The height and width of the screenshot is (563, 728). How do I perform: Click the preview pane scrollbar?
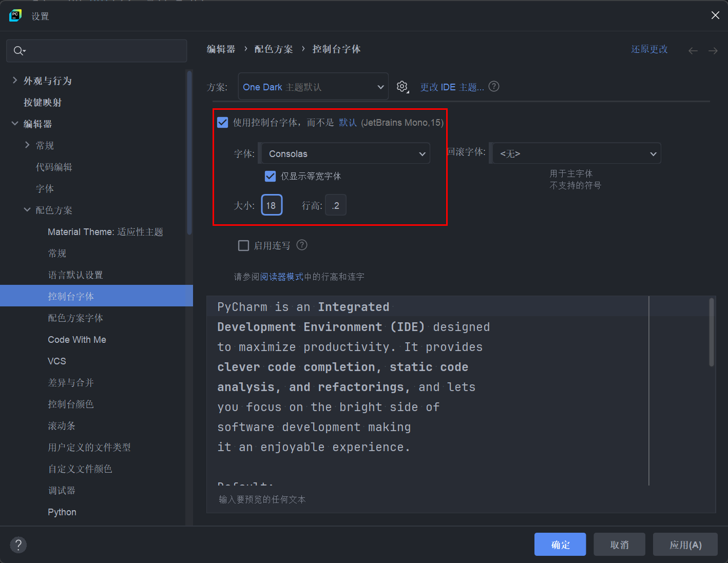tap(712, 332)
